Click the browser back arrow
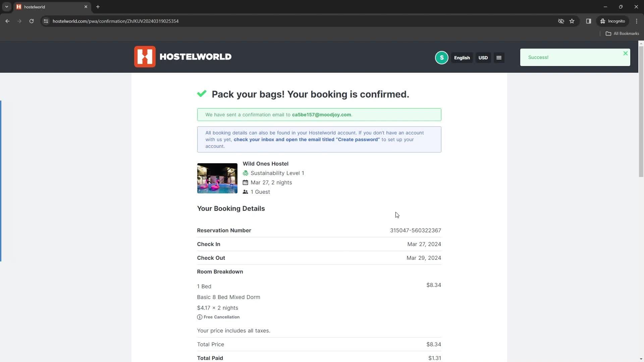Viewport: 644px width, 362px height. click(x=7, y=21)
